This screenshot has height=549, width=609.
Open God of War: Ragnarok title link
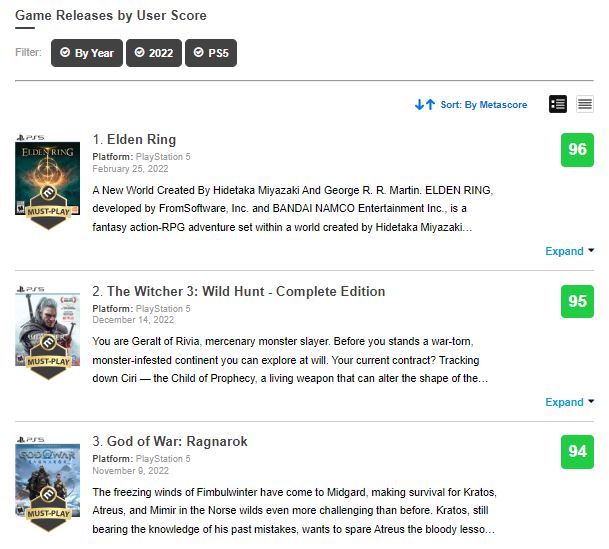[177, 441]
